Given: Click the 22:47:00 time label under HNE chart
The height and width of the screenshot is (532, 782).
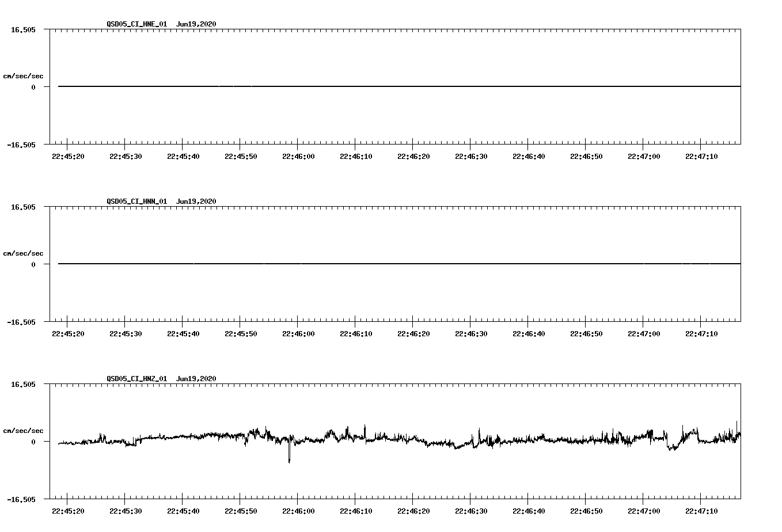Looking at the screenshot, I should 644,157.
